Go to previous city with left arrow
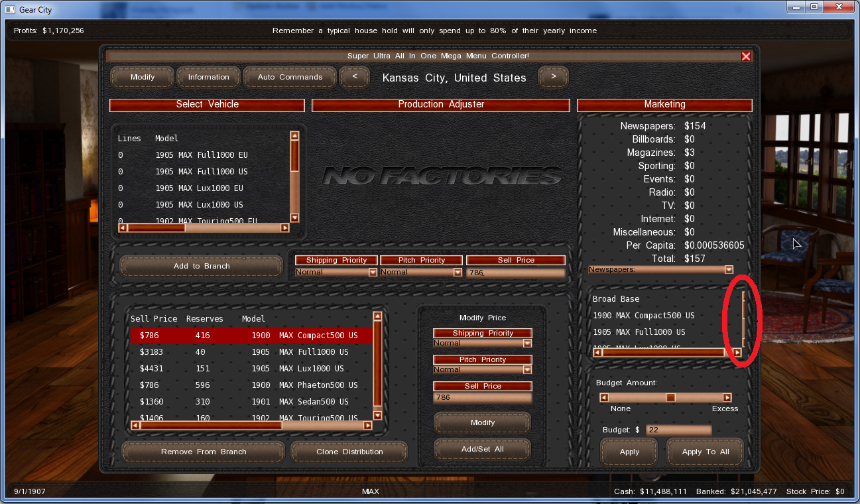860x504 pixels. (355, 77)
